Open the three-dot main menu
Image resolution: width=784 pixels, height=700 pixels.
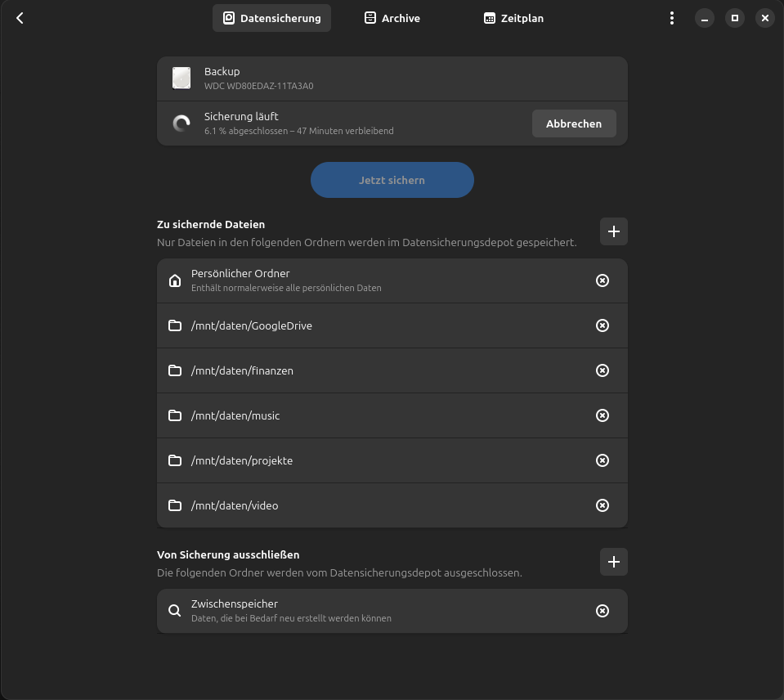pos(671,19)
